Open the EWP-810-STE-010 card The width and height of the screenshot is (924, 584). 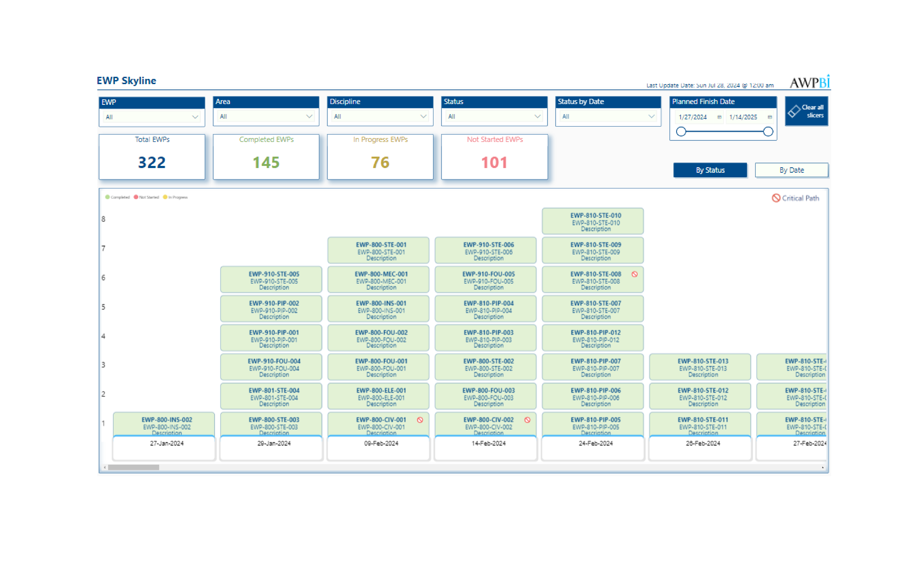point(592,221)
